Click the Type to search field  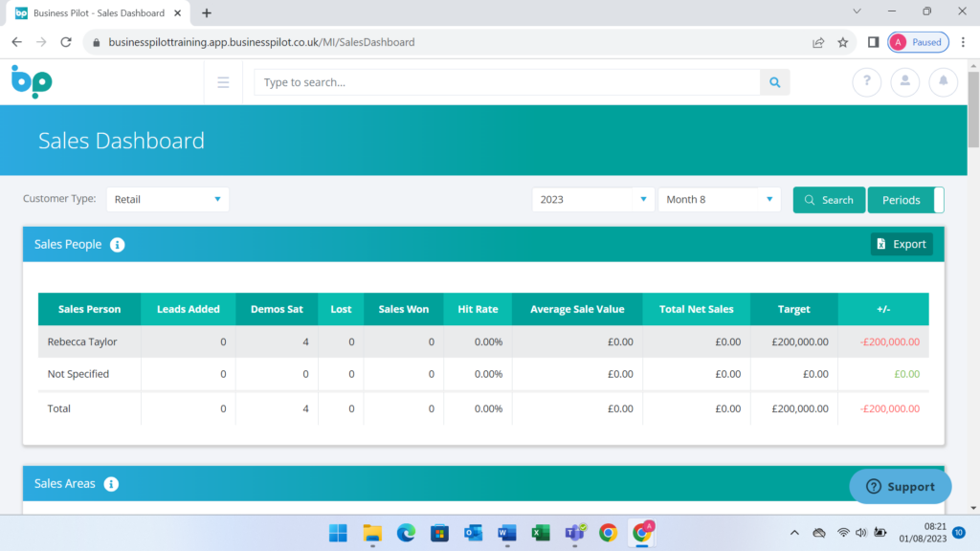[507, 82]
